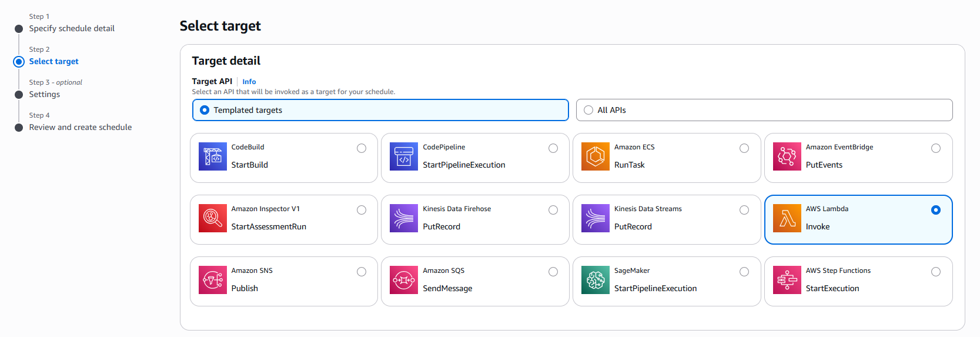Open the Target API Info link
Viewport: 980px width, 337px height.
point(249,82)
